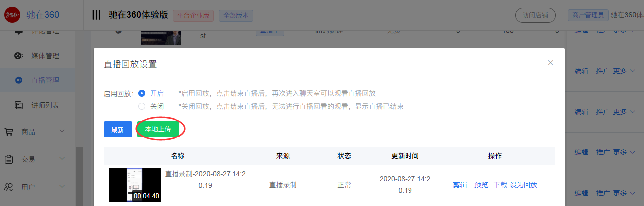Open 交易 sidebar menu
The image size is (644, 206).
pyautogui.click(x=38, y=159)
